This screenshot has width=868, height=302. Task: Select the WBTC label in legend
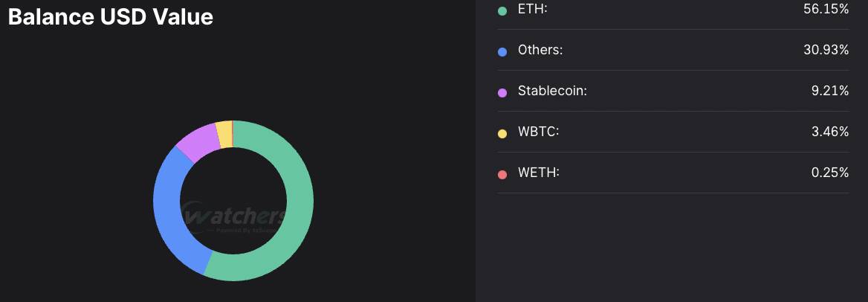coord(539,132)
